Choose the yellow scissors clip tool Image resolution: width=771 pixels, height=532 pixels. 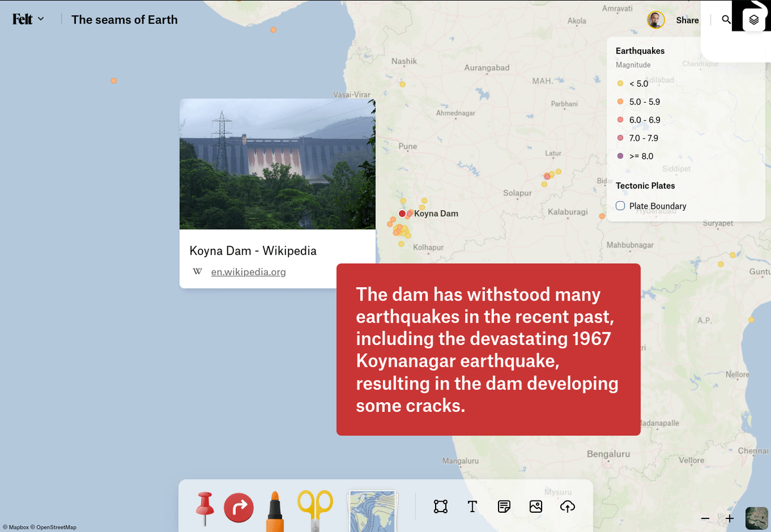(x=315, y=510)
